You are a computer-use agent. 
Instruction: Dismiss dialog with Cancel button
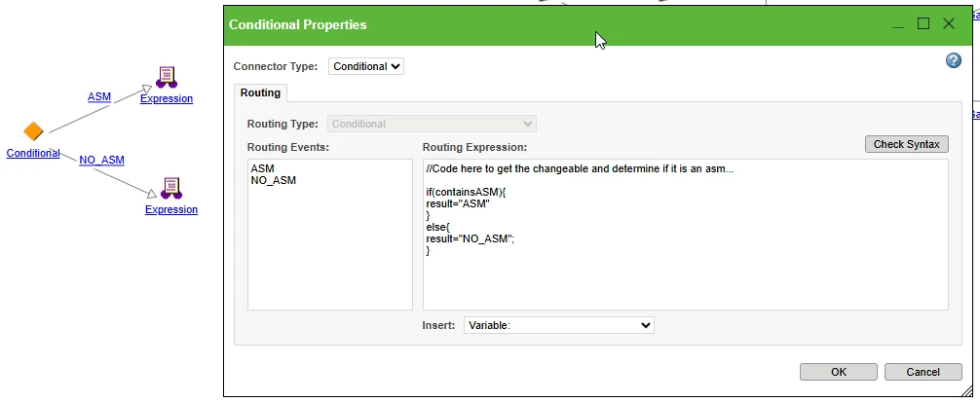923,372
